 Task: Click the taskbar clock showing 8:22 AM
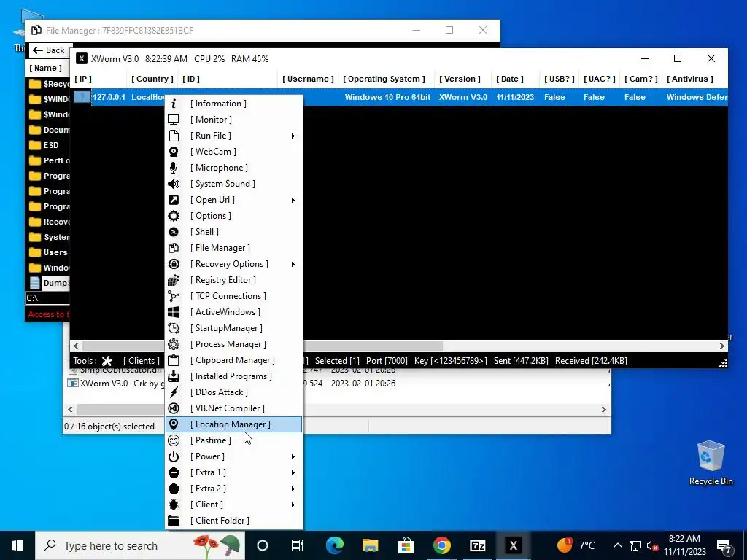click(x=684, y=545)
